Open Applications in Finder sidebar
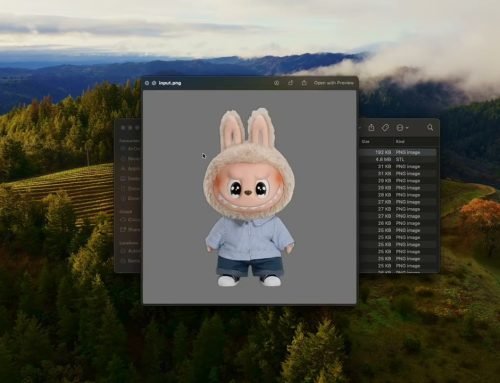 (x=131, y=169)
